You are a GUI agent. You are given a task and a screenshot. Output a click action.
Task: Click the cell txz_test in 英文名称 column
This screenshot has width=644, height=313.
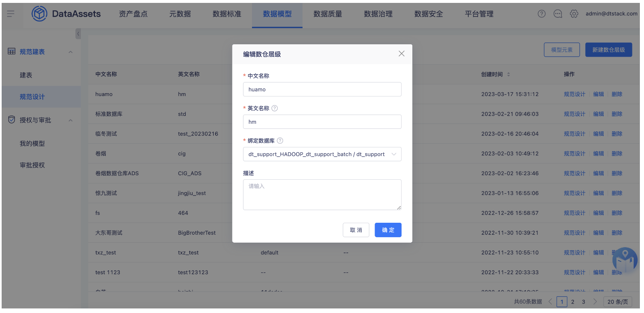[x=188, y=253]
